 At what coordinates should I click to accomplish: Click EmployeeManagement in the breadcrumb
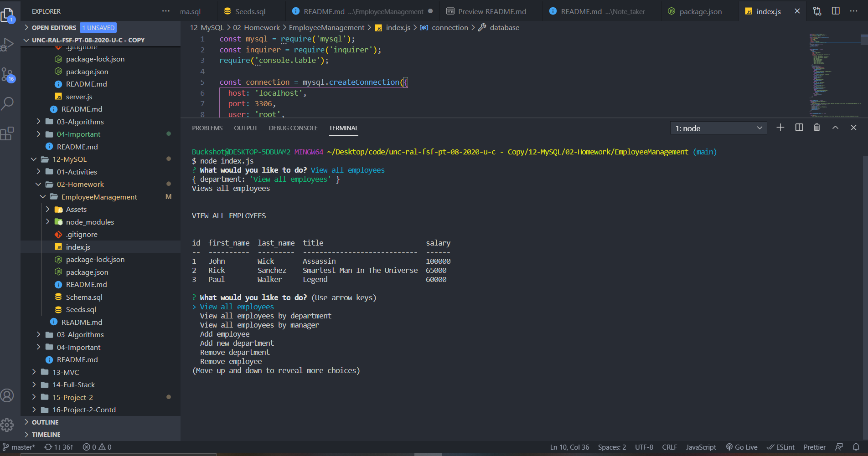(326, 28)
